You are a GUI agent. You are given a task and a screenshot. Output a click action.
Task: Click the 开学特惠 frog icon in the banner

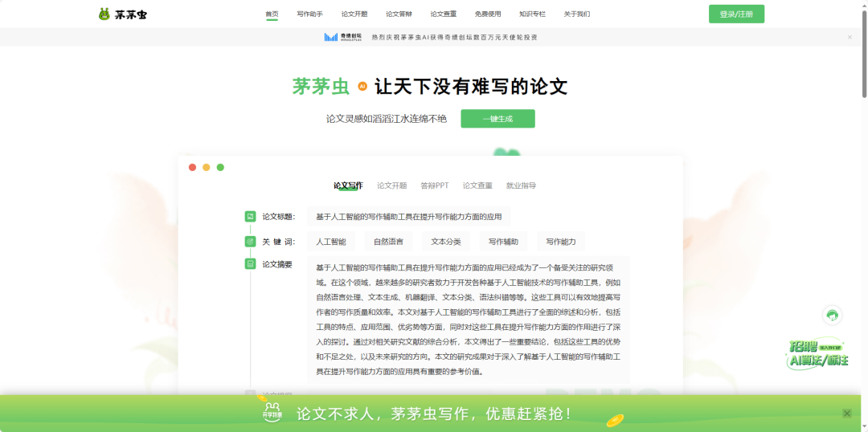[272, 411]
